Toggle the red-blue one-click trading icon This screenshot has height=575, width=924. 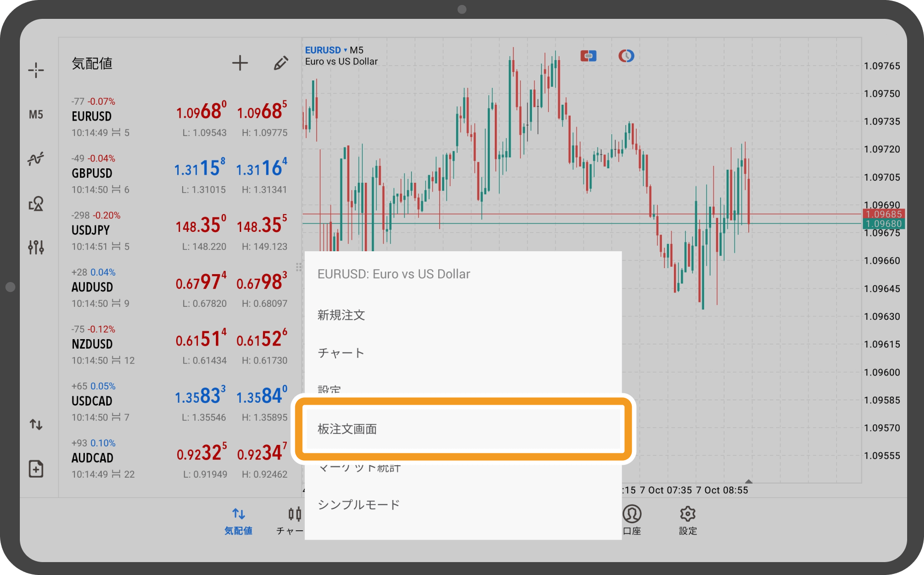tap(588, 56)
